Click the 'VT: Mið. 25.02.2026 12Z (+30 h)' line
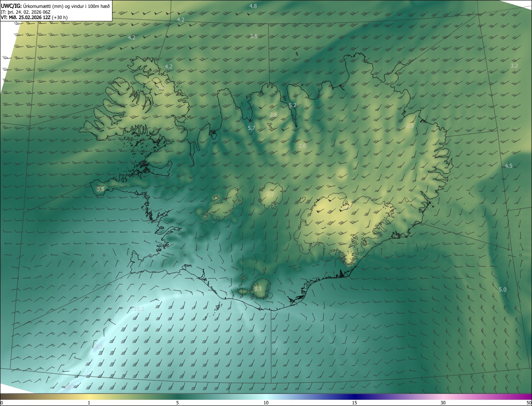The width and height of the screenshot is (532, 406). coord(34,17)
